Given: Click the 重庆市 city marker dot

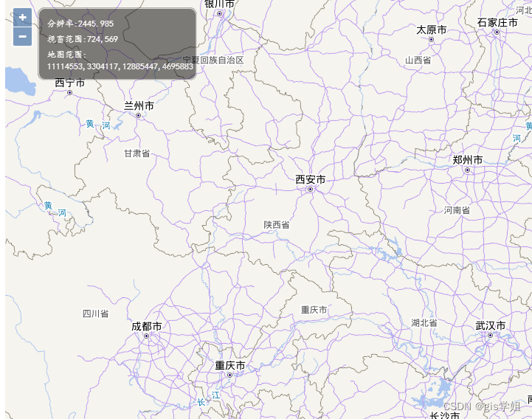Looking at the screenshot, I should pyautogui.click(x=229, y=375).
